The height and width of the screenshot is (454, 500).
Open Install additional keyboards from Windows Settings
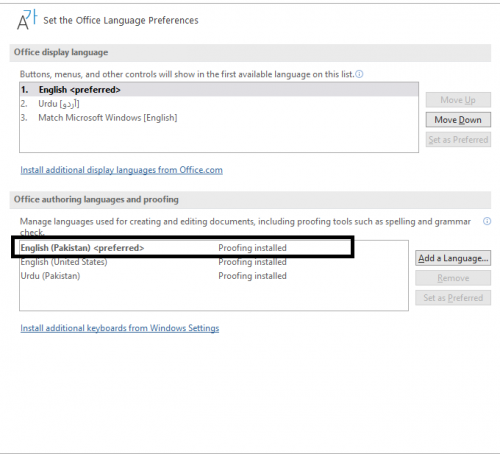pos(120,328)
